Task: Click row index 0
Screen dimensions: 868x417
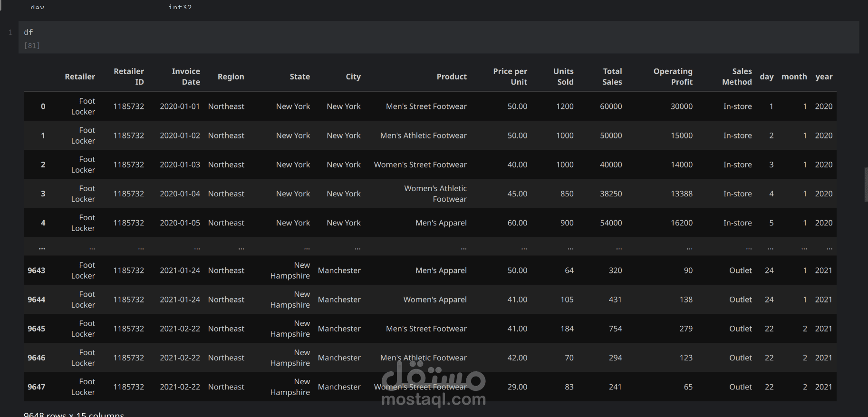Action: [x=43, y=107]
